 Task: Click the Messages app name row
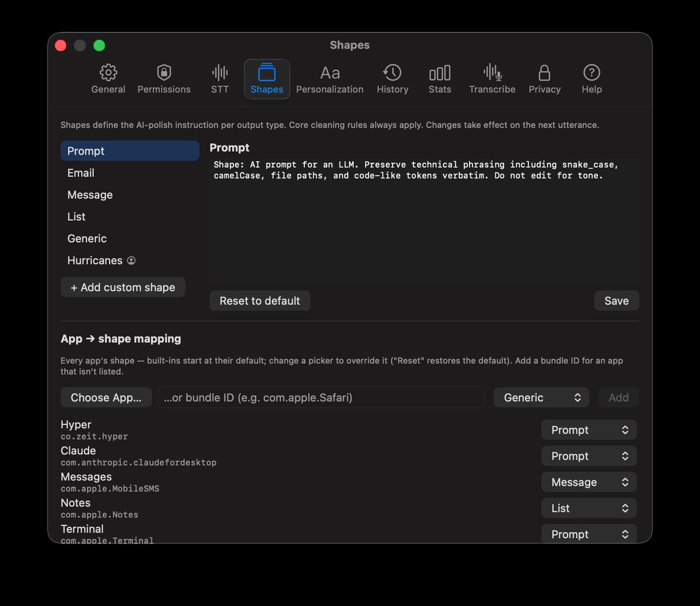[x=86, y=477]
